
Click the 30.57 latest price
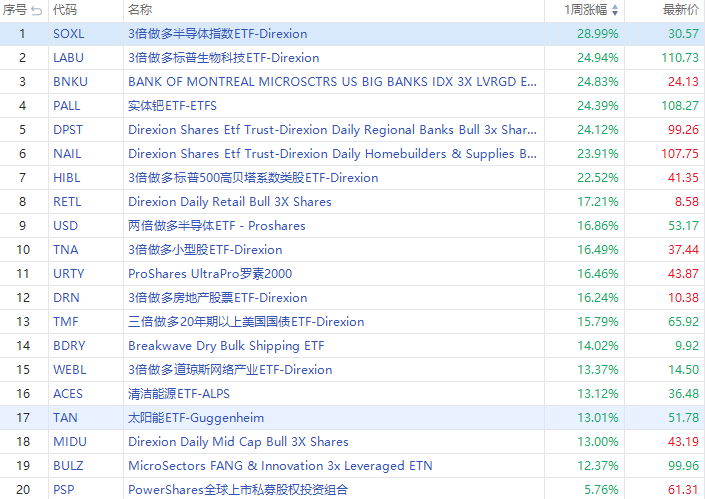point(683,34)
